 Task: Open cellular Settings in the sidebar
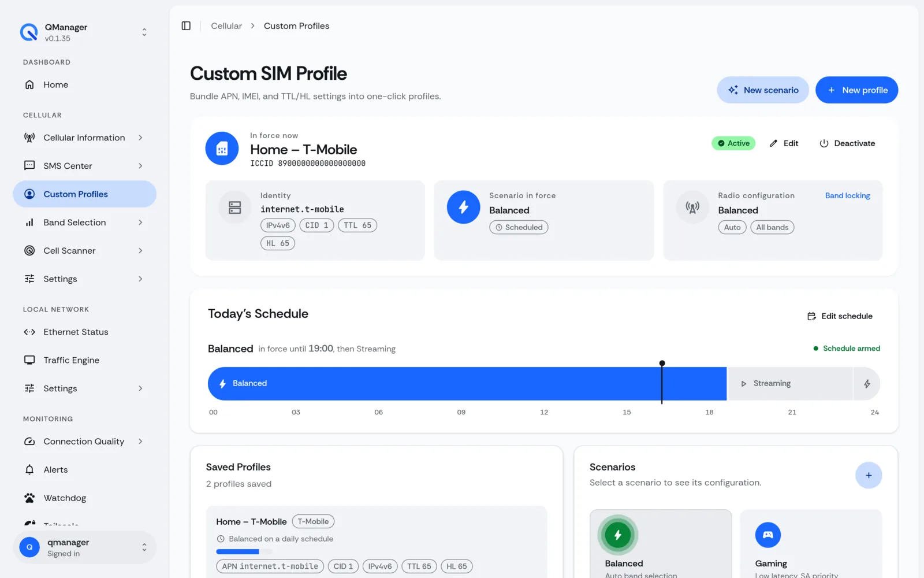84,279
